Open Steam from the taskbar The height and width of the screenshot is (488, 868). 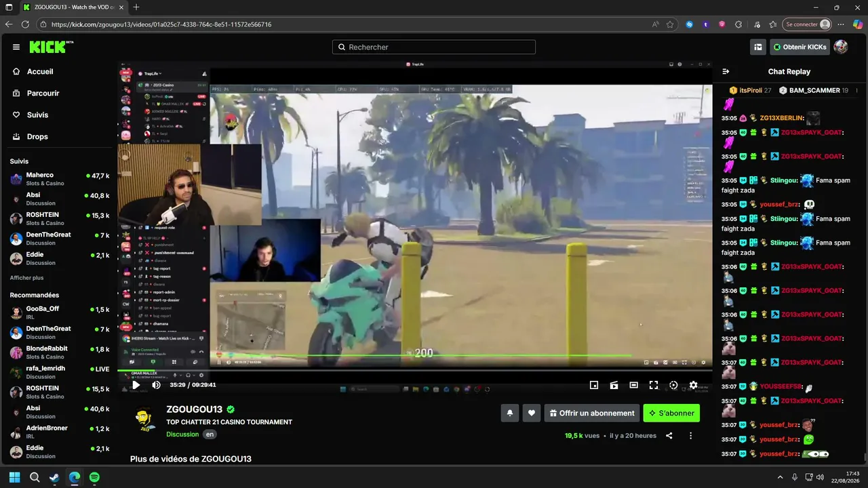[x=54, y=477]
